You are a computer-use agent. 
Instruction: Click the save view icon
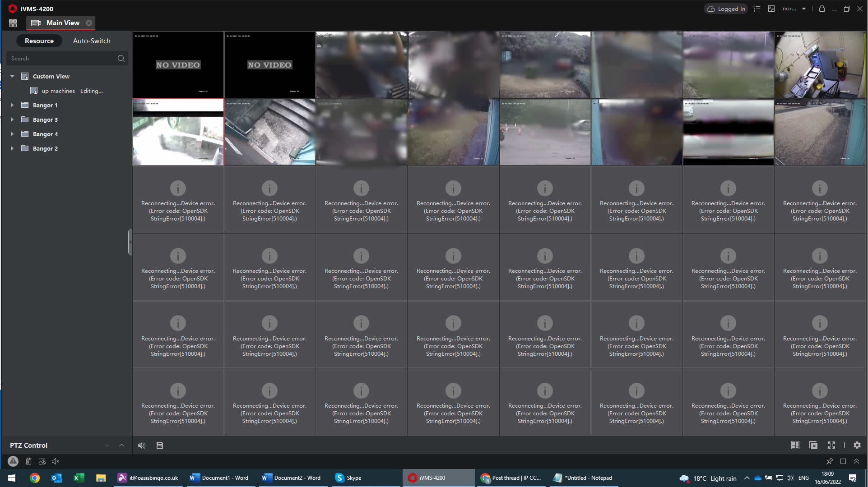pyautogui.click(x=160, y=446)
